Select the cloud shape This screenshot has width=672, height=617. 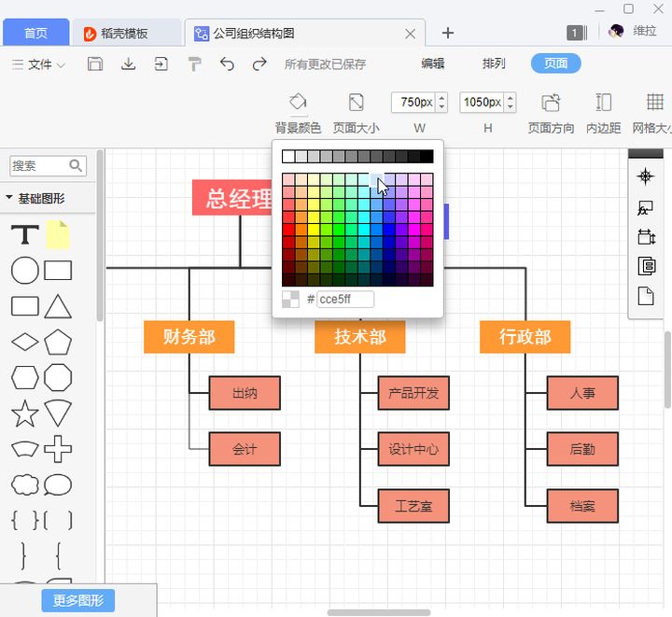tap(25, 484)
